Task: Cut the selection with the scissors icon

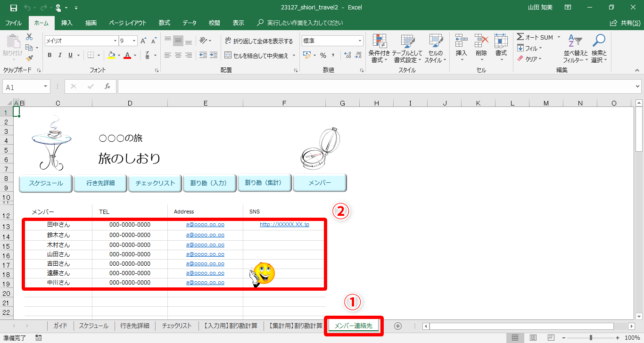Action: 29,37
